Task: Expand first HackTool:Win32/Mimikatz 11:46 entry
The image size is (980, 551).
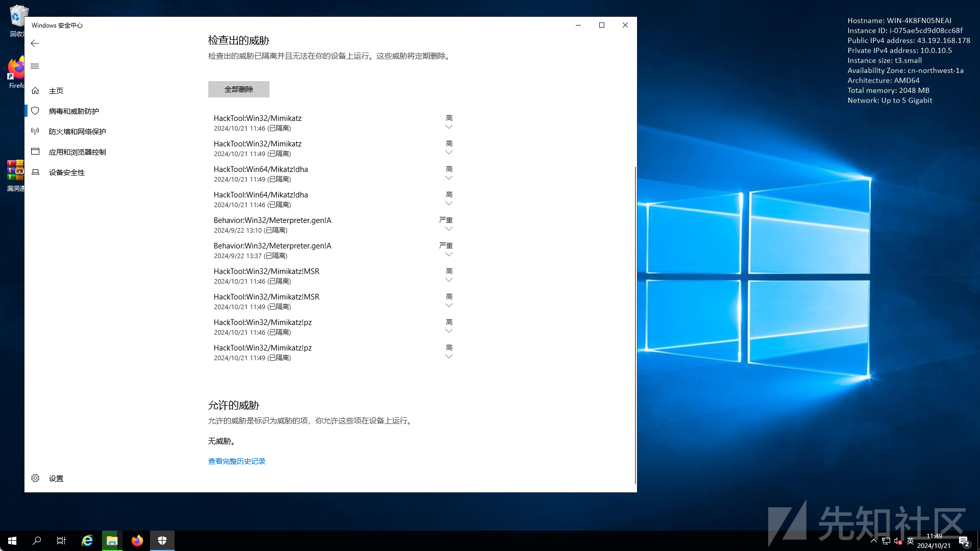Action: point(449,127)
